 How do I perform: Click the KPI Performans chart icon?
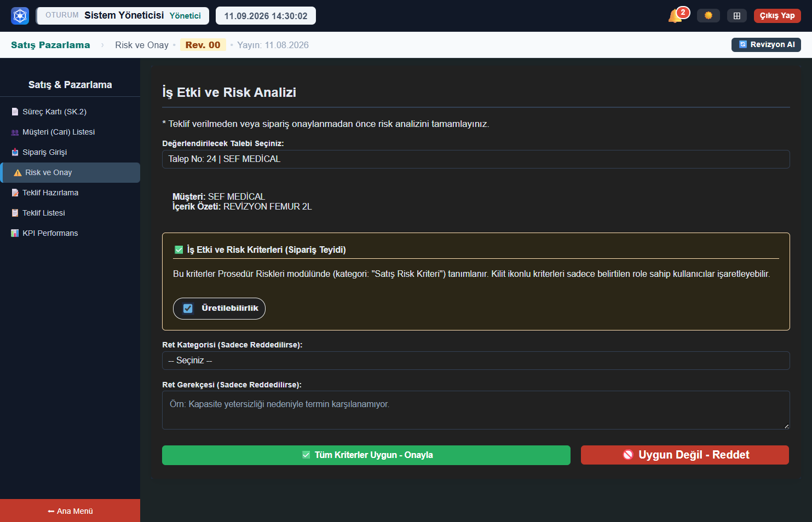15,233
